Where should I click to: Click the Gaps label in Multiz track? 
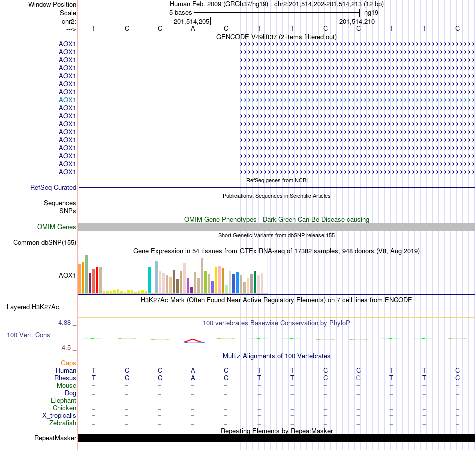(x=68, y=363)
